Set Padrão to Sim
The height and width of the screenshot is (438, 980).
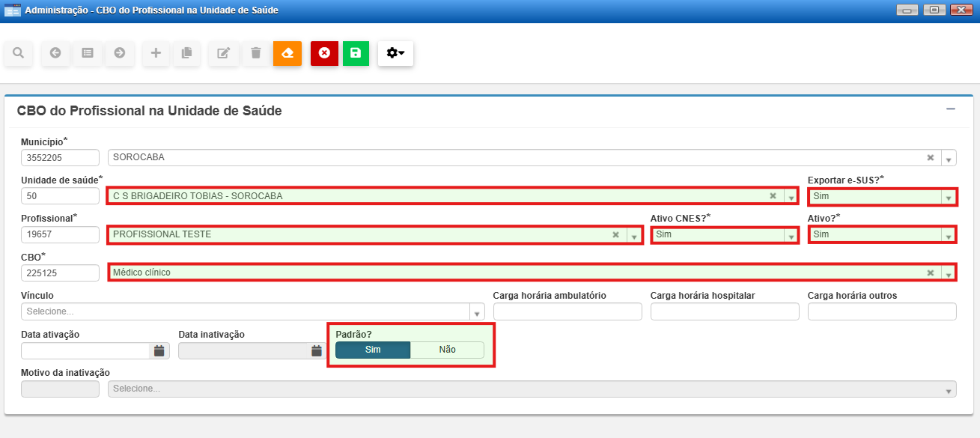(x=373, y=350)
